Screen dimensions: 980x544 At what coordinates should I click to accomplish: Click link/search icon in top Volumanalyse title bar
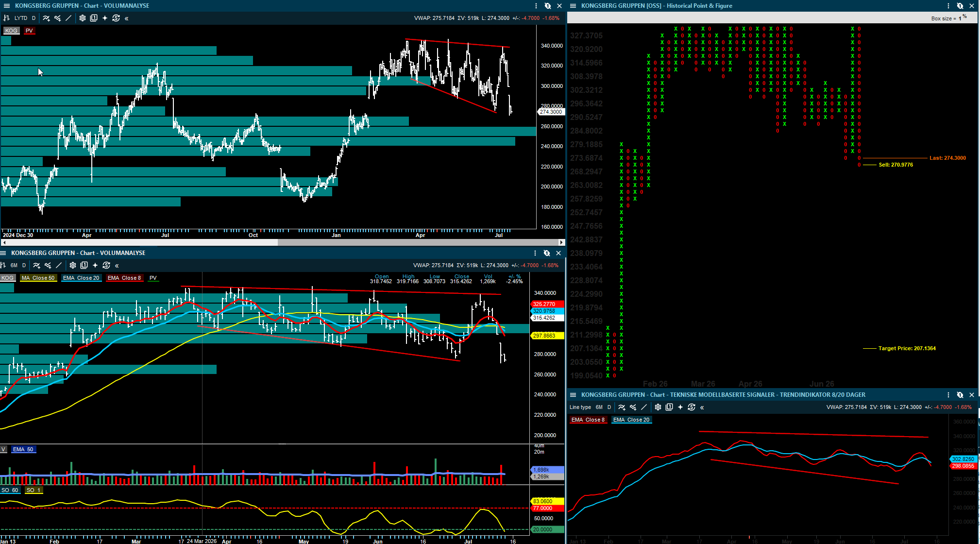click(548, 6)
